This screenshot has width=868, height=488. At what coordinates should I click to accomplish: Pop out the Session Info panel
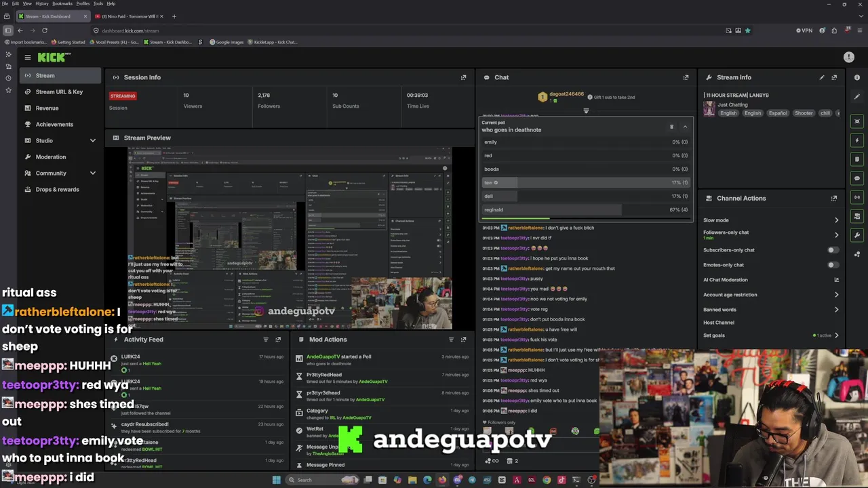click(464, 77)
